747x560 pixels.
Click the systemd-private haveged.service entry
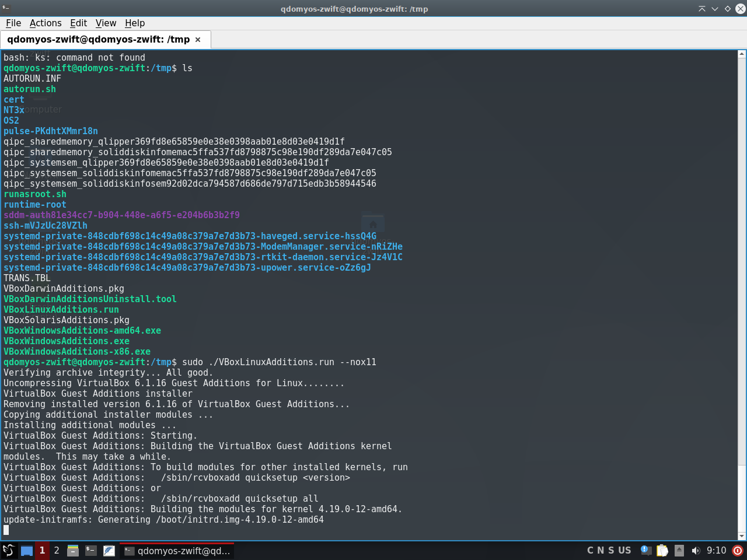(x=190, y=236)
